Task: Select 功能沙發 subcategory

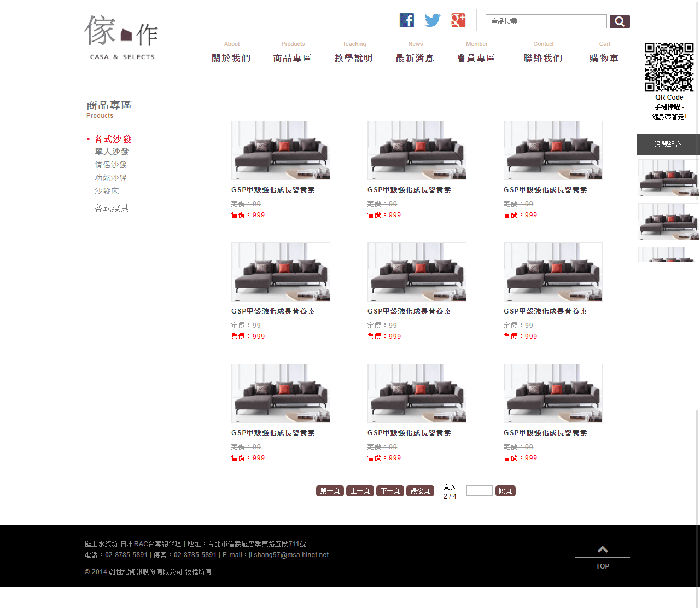Action: tap(110, 178)
